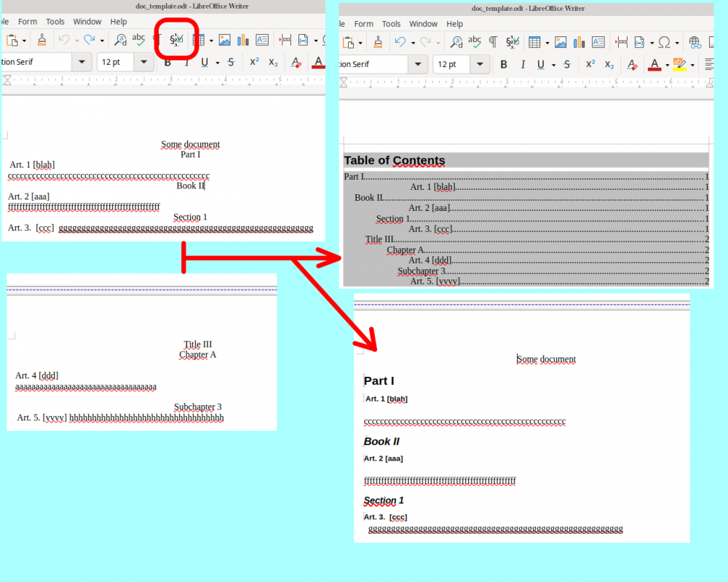Open special character dropdown in right window
The height and width of the screenshot is (582, 728).
[x=677, y=43]
